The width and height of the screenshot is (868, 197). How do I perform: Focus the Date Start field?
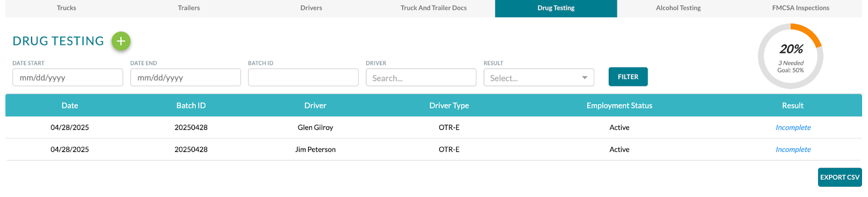(x=68, y=78)
